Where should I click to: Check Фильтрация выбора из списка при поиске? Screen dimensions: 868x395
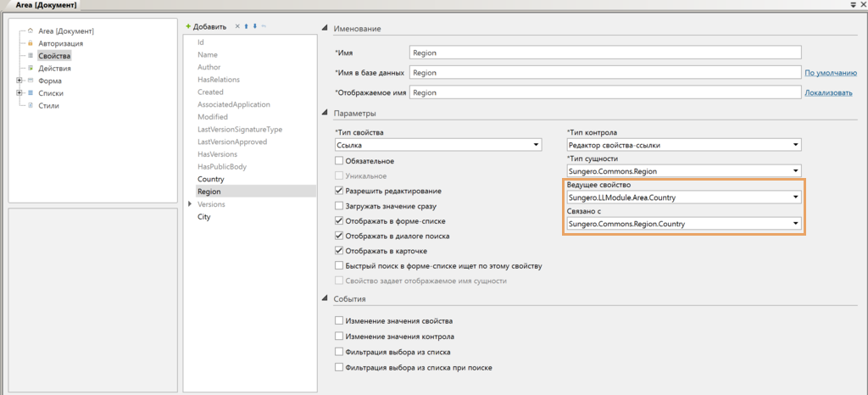(339, 367)
